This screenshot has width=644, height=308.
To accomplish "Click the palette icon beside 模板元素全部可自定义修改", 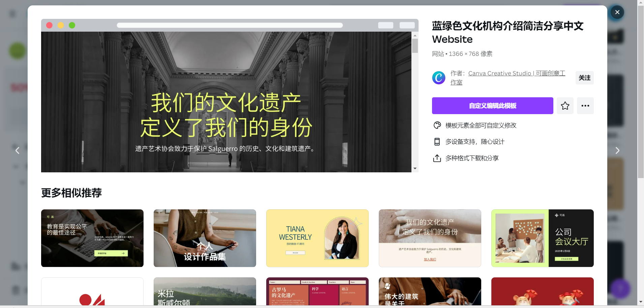I will (437, 125).
